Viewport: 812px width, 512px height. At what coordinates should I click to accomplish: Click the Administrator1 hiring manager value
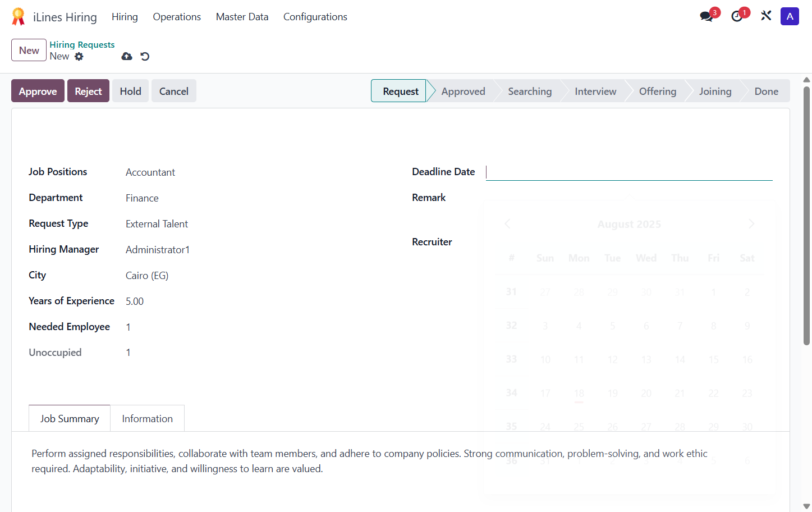point(158,250)
